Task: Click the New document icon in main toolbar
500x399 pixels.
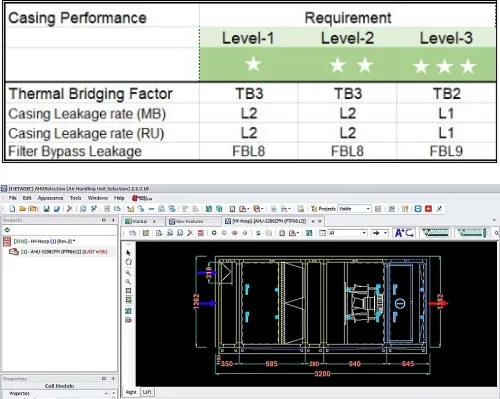Action: [x=12, y=209]
